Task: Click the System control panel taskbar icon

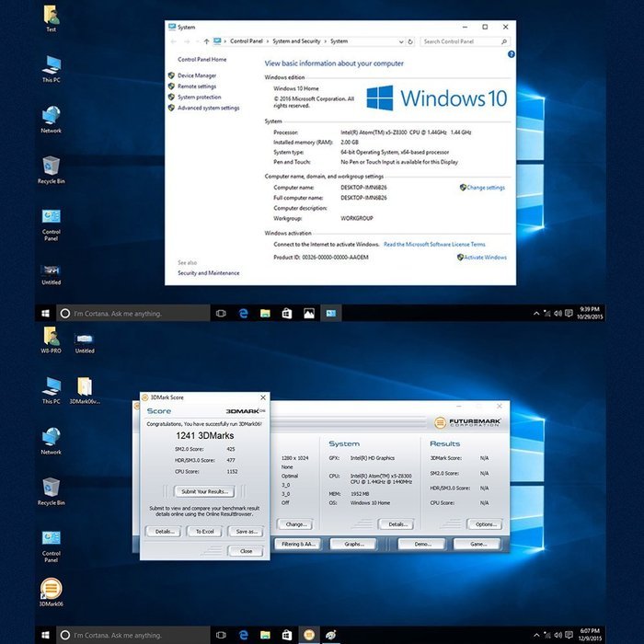Action: 331,314
